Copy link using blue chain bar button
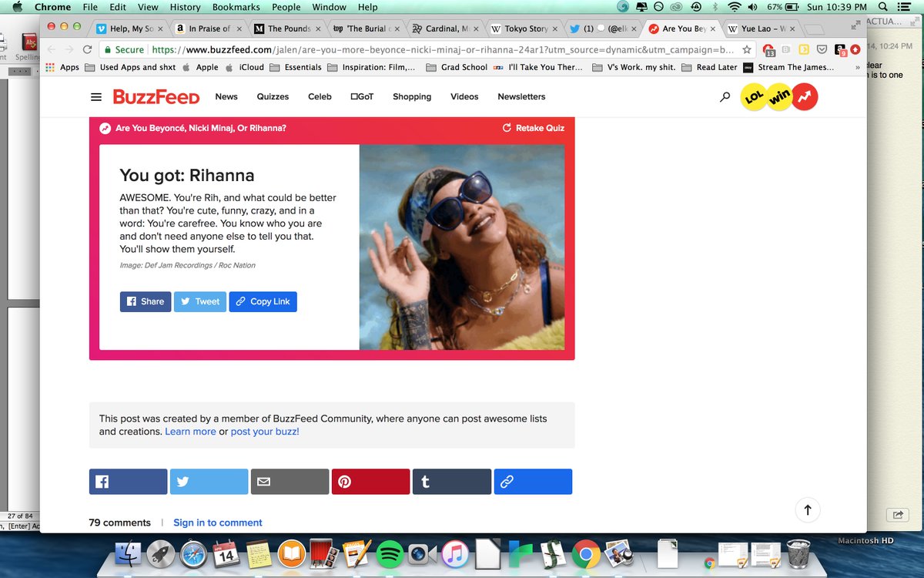Screen dimensions: 924x578 tap(533, 482)
